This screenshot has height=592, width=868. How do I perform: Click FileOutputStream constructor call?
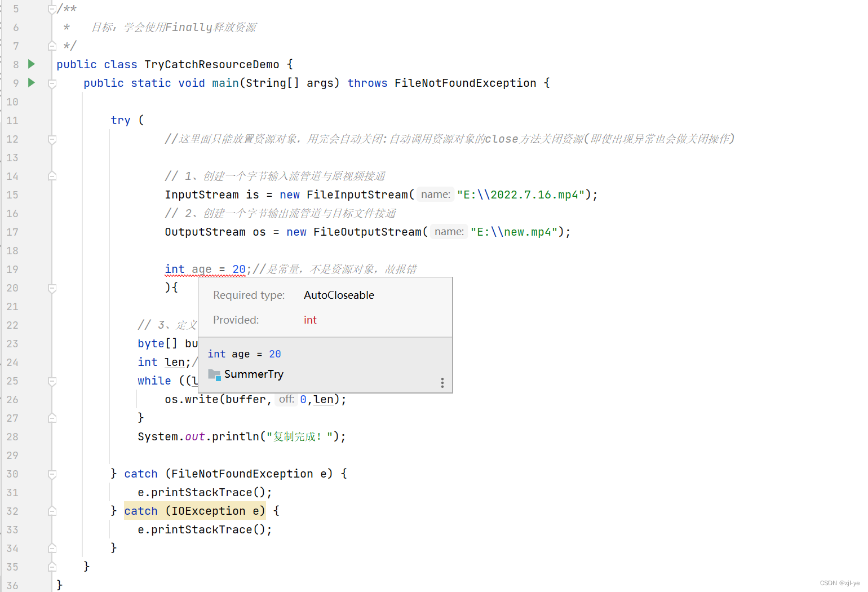(x=367, y=232)
